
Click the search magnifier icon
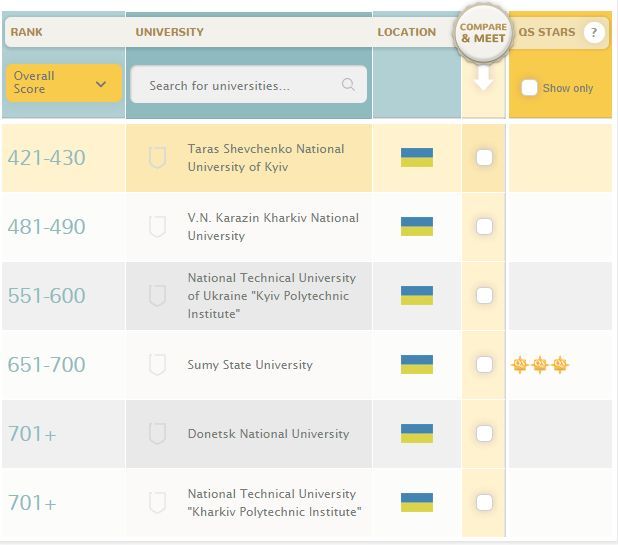348,84
